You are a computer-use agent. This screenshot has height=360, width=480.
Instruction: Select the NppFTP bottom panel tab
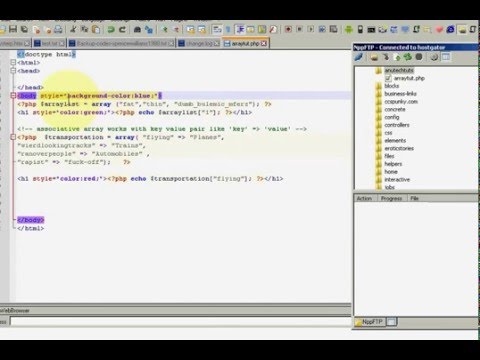pos(369,322)
